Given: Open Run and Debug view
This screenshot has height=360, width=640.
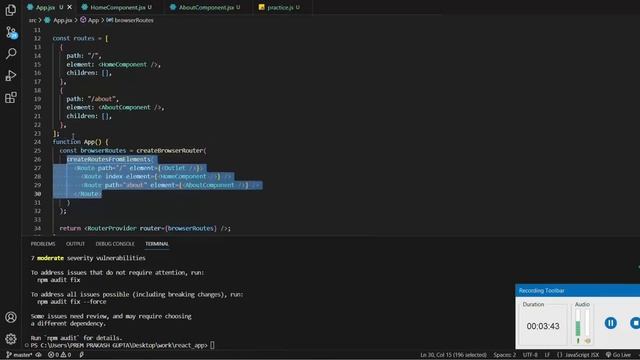Looking at the screenshot, I should tap(11, 76).
